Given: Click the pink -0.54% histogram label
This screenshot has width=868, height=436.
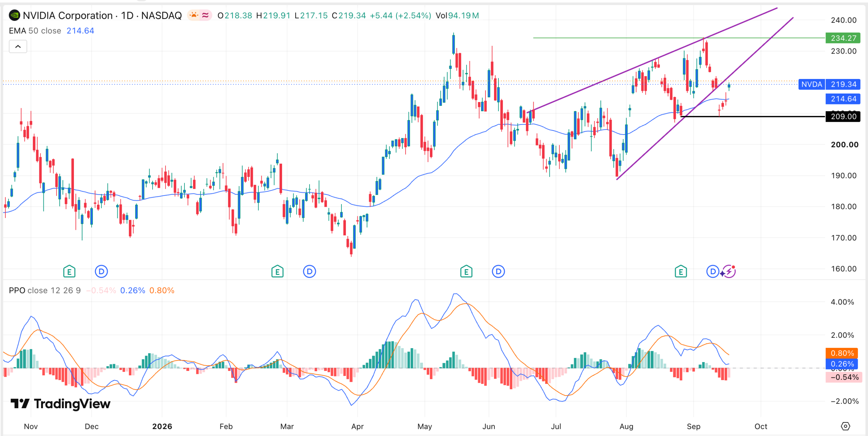Looking at the screenshot, I should (x=843, y=377).
